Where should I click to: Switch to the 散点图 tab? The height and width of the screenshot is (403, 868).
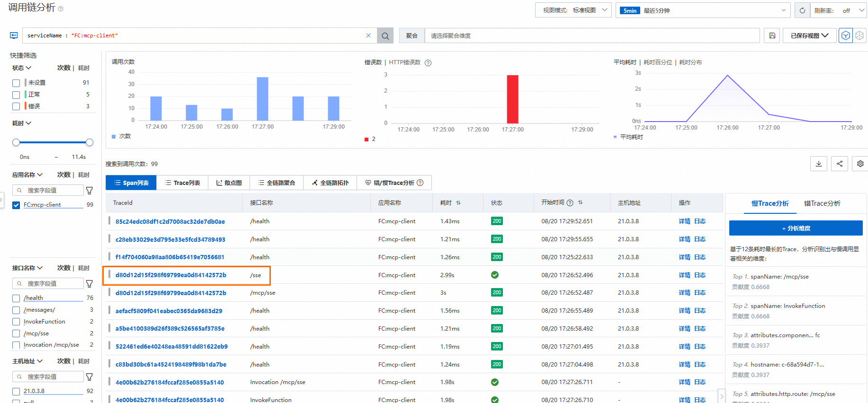(229, 183)
